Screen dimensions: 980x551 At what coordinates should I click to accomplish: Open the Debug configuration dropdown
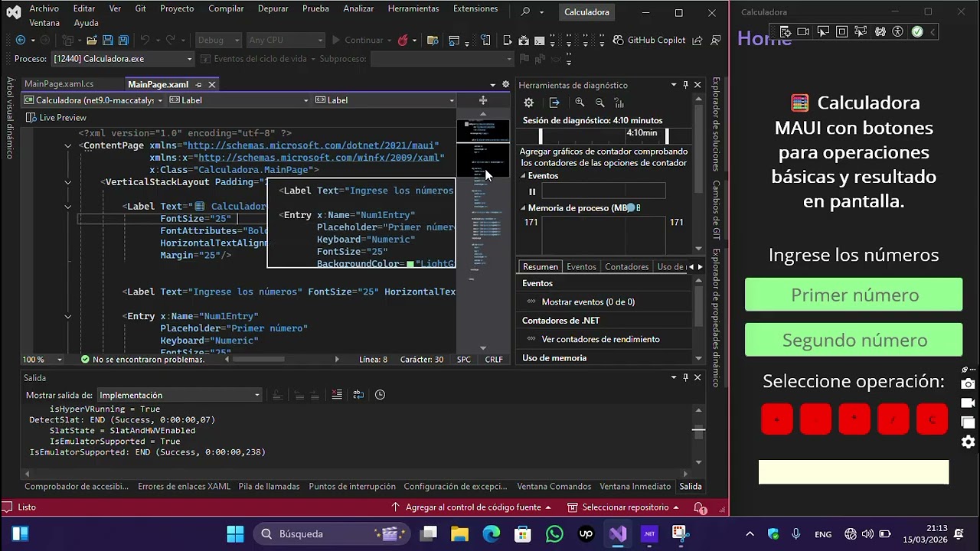218,40
